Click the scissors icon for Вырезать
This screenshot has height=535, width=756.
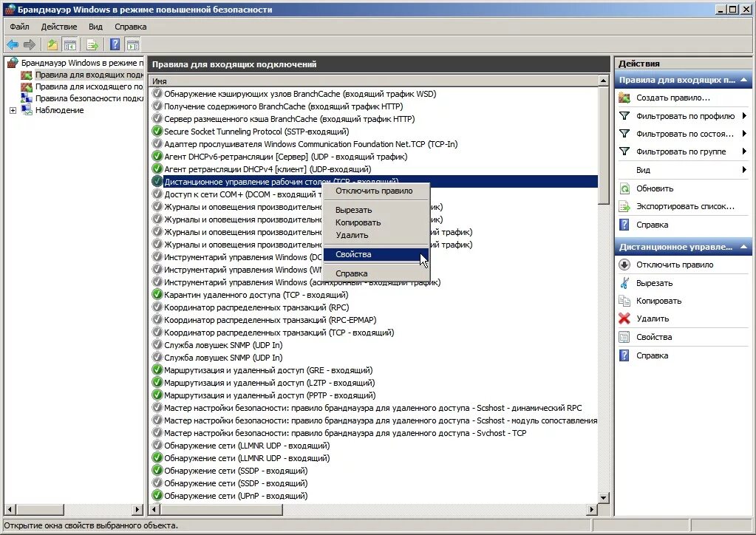(x=624, y=283)
